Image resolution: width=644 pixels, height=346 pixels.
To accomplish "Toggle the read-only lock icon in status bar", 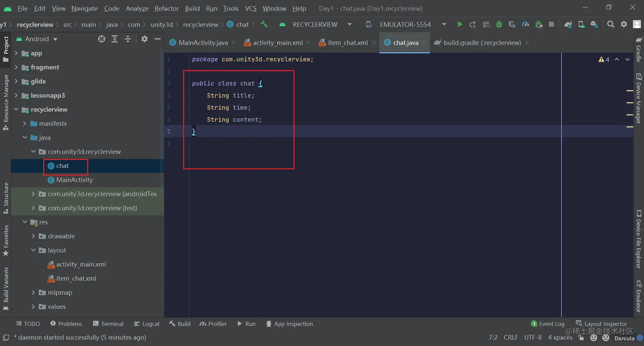I will [x=581, y=337].
